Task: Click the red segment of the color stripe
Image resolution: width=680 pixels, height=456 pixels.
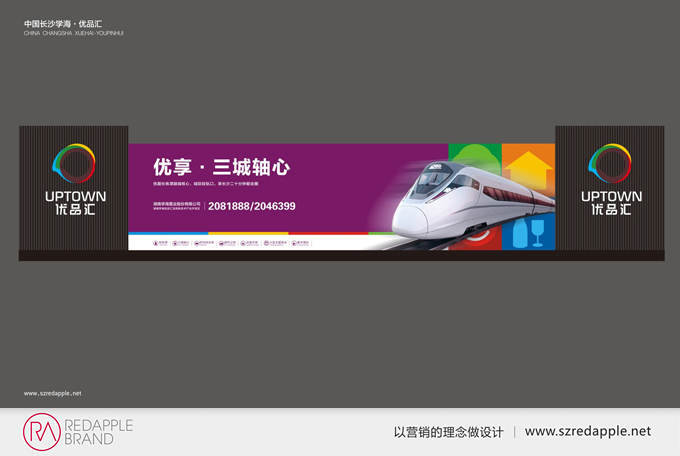Action: (x=328, y=233)
